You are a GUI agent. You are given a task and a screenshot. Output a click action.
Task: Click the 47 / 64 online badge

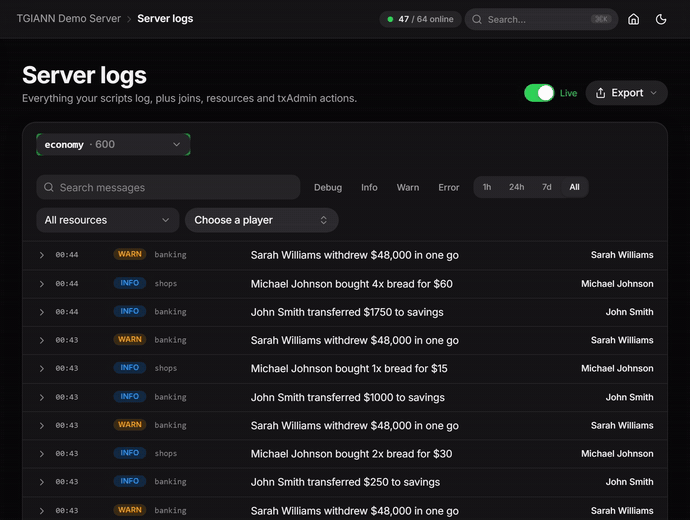tap(420, 19)
